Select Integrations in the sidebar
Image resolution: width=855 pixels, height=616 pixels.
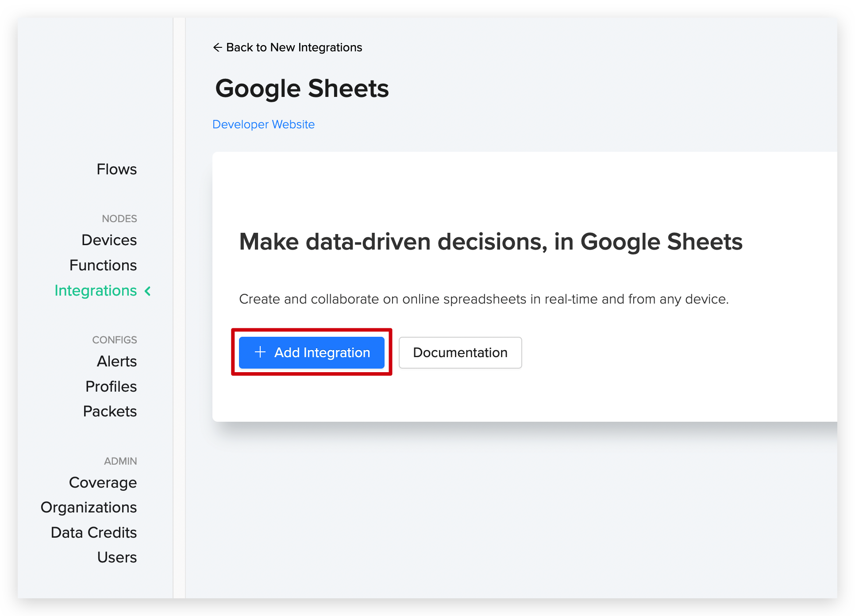point(96,290)
